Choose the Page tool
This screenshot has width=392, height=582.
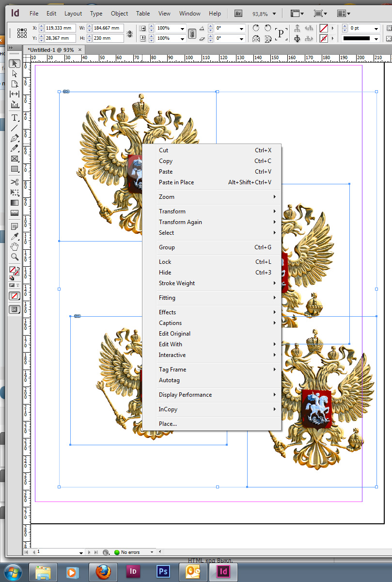(x=15, y=84)
